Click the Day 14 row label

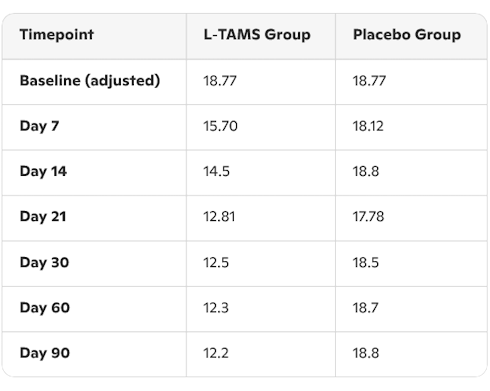click(43, 171)
